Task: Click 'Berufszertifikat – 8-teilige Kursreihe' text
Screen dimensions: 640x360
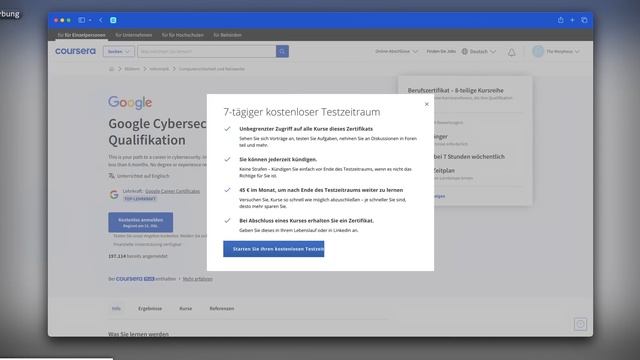Action: pos(456,90)
